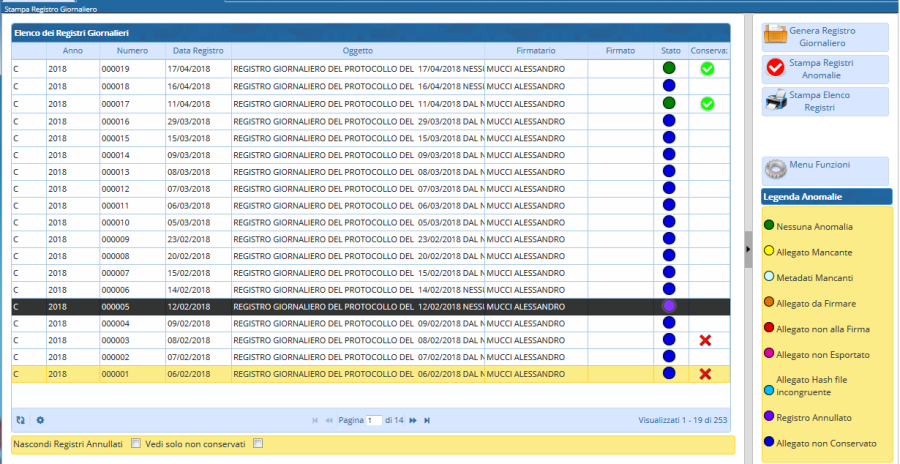Sort by Data Registro column header
The image size is (900, 464).
[198, 50]
